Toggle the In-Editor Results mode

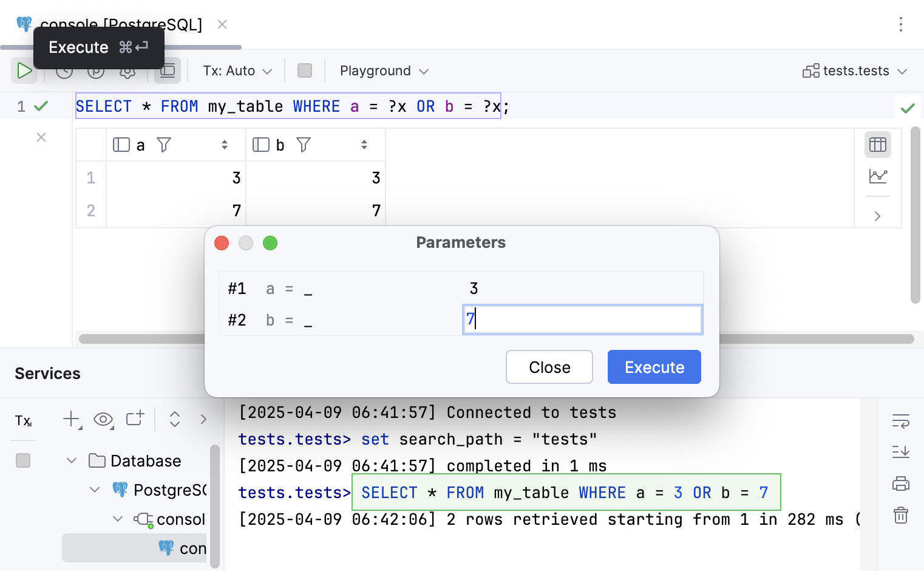point(167,70)
